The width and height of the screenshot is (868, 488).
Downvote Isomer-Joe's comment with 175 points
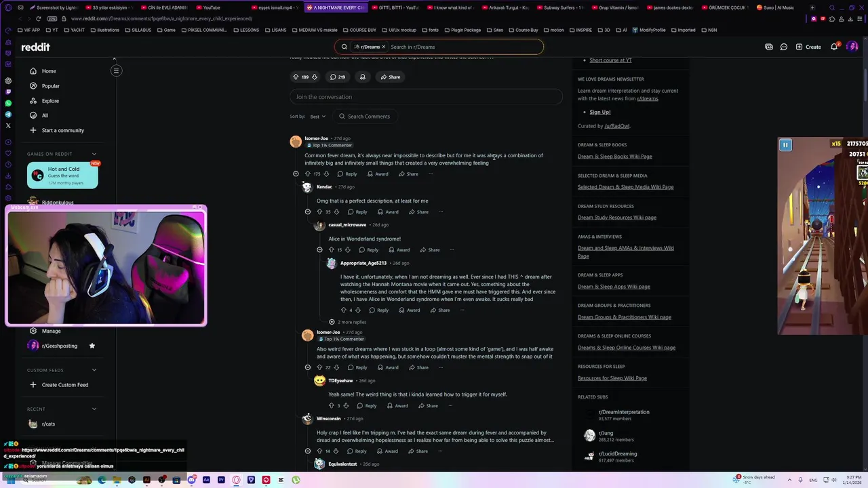[326, 174]
